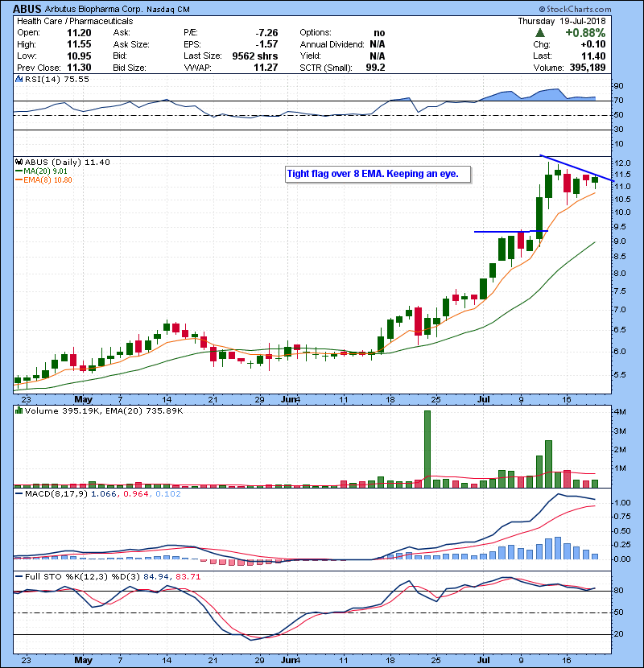Click the Thursday 19-Jul-2018 date
The height and width of the screenshot is (668, 644).
click(x=562, y=21)
